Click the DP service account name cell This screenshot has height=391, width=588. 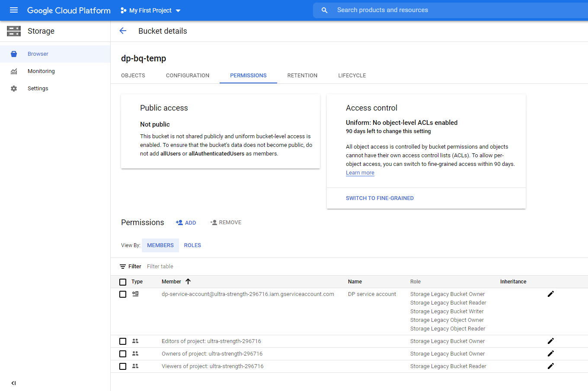(x=372, y=294)
